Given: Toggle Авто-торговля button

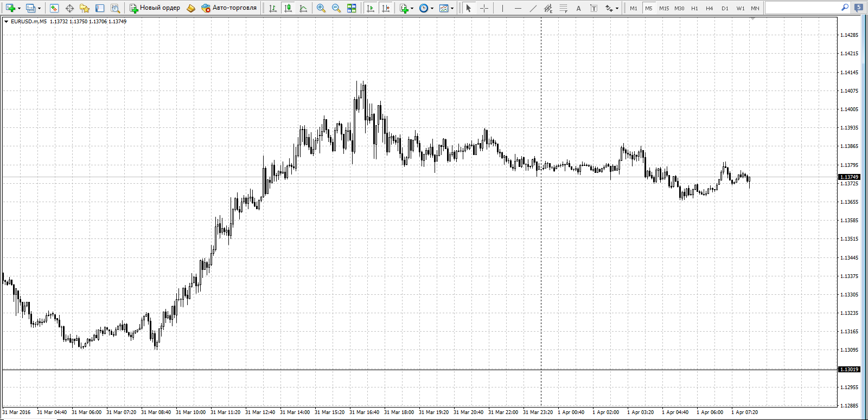Looking at the screenshot, I should pos(228,8).
